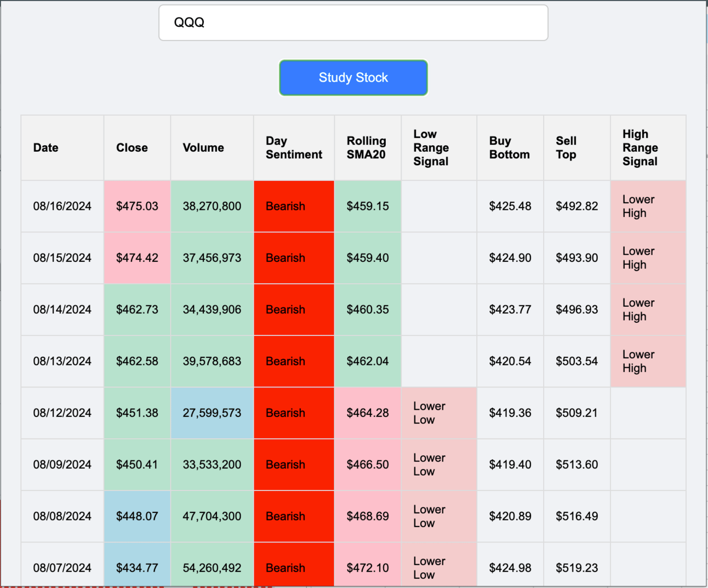This screenshot has width=708, height=588.
Task: Click Bearish sentiment for 08/08/2024
Action: [294, 517]
